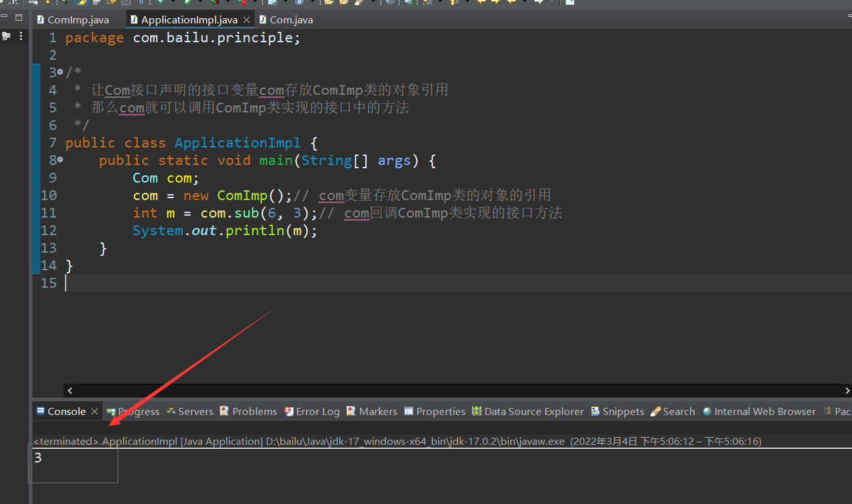Click the editor scrollbar right arrow
Screen dimensions: 852x504
tap(847, 390)
